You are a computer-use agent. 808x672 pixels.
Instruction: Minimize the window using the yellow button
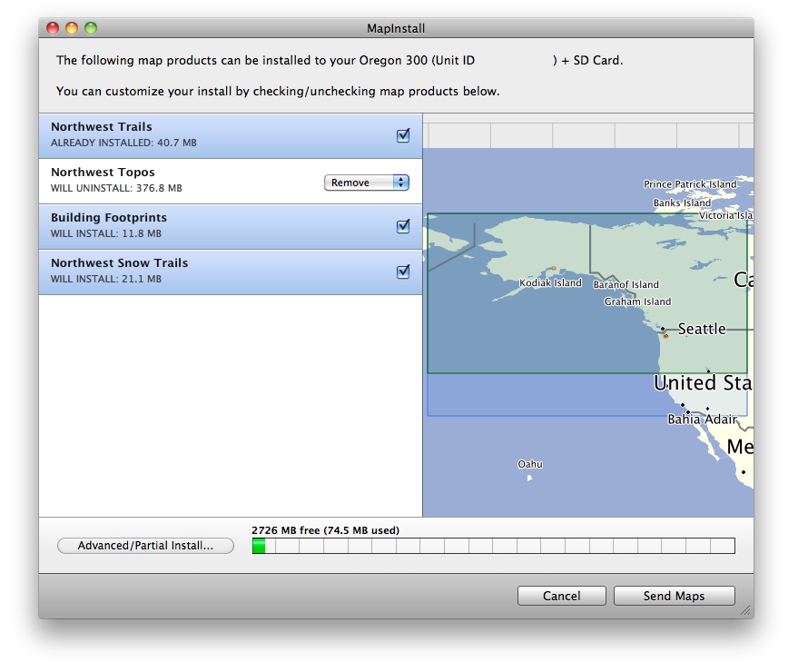click(x=72, y=29)
